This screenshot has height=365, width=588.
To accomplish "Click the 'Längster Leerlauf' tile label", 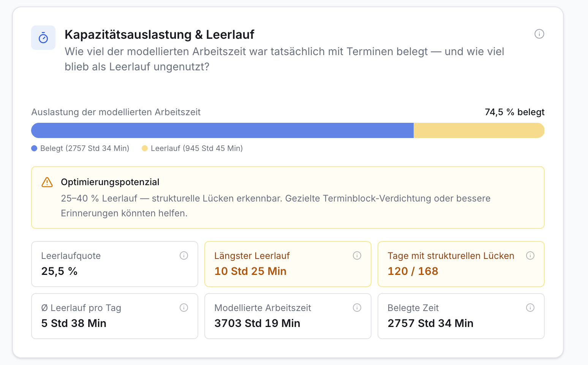I will point(252,256).
